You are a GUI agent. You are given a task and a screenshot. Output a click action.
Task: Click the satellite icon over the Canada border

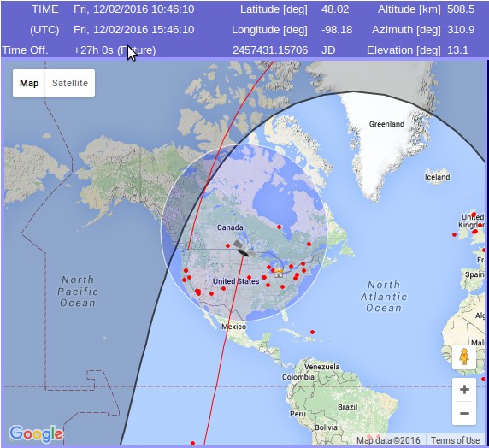[245, 249]
